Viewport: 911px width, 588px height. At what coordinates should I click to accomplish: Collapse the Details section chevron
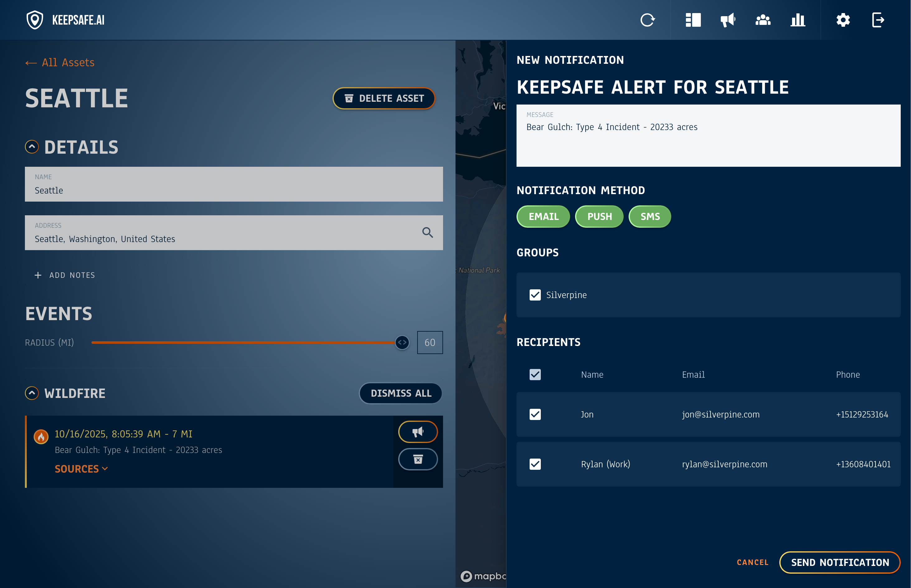32,147
